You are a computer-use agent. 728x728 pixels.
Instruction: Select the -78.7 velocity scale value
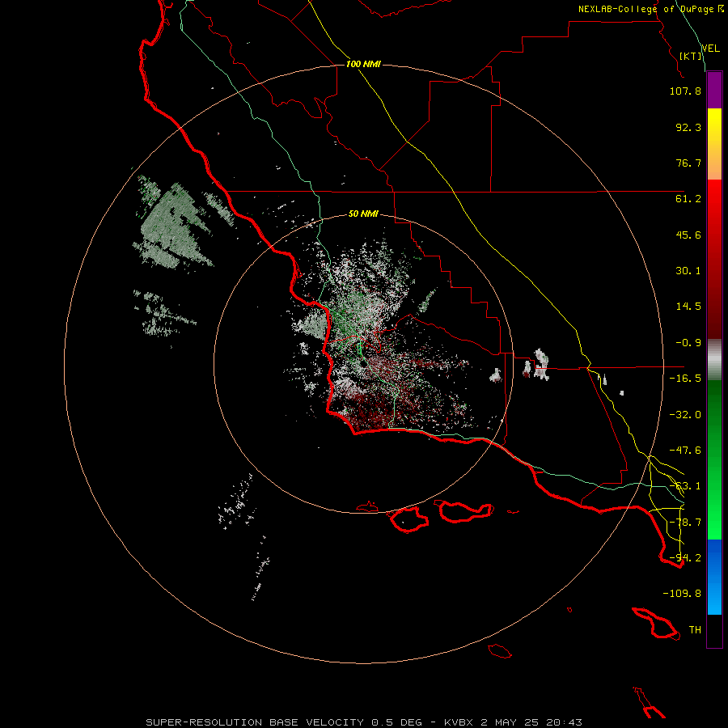685,523
